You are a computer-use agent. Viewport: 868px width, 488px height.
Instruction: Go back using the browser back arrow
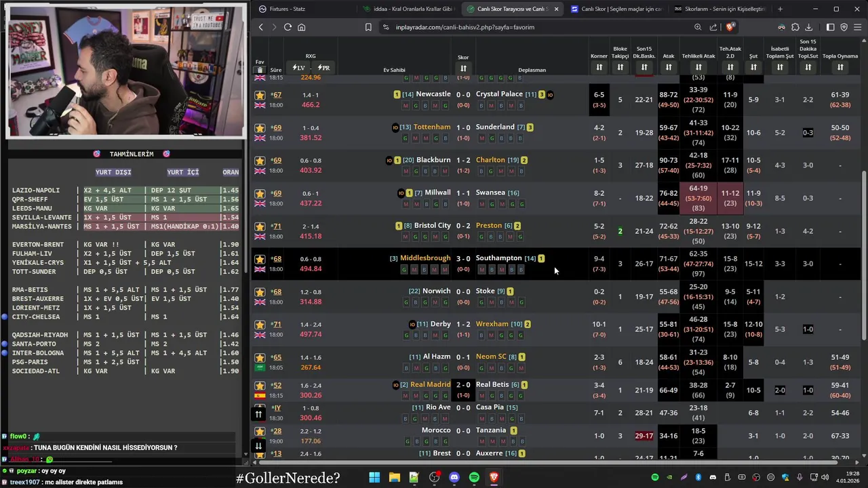261,27
